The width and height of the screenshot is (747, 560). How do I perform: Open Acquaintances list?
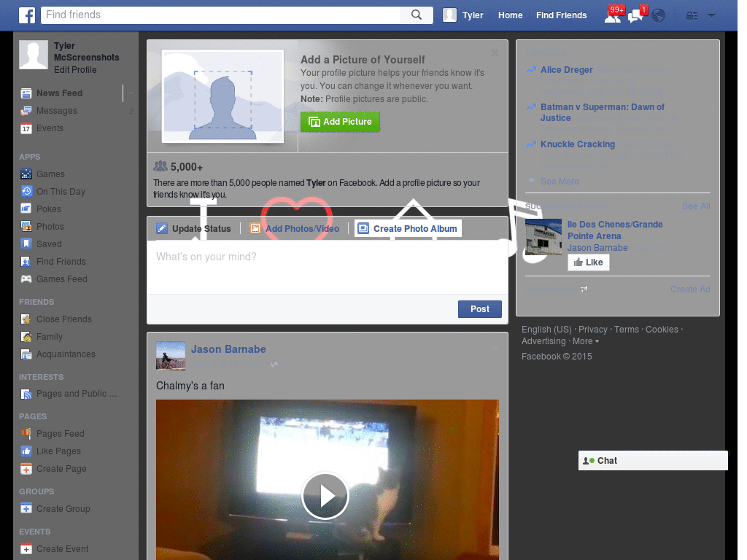coord(66,354)
